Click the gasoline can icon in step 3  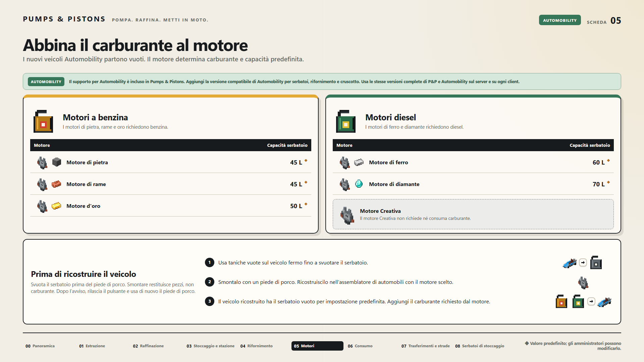561,301
